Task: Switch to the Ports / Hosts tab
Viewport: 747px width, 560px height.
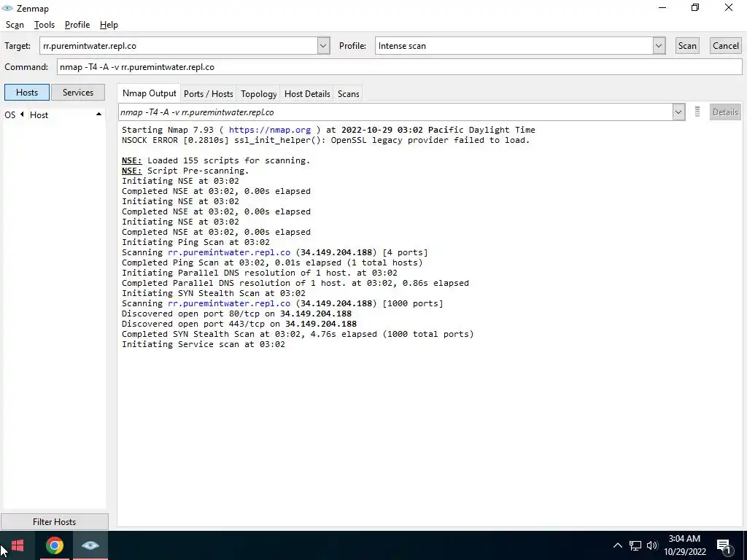Action: pos(208,94)
